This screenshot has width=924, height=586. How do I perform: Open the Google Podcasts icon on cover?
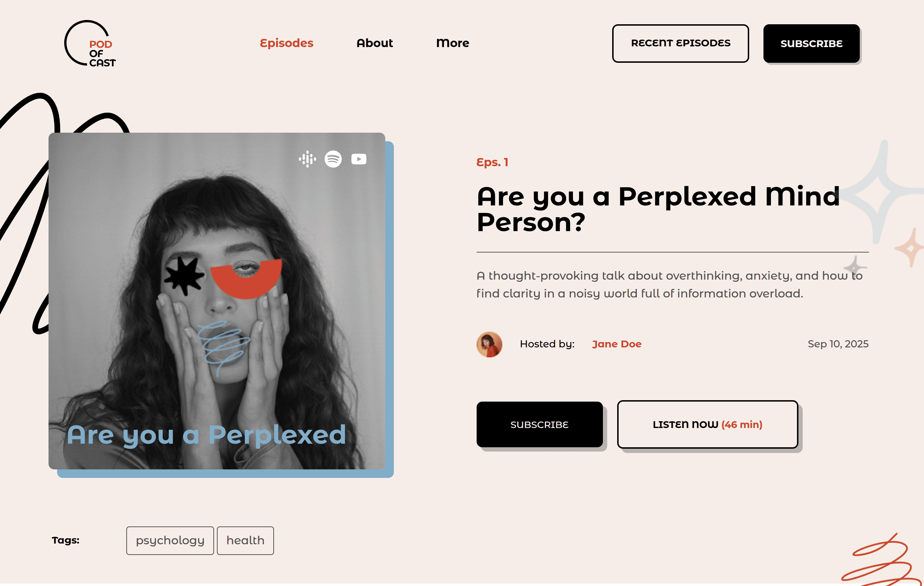click(x=308, y=159)
